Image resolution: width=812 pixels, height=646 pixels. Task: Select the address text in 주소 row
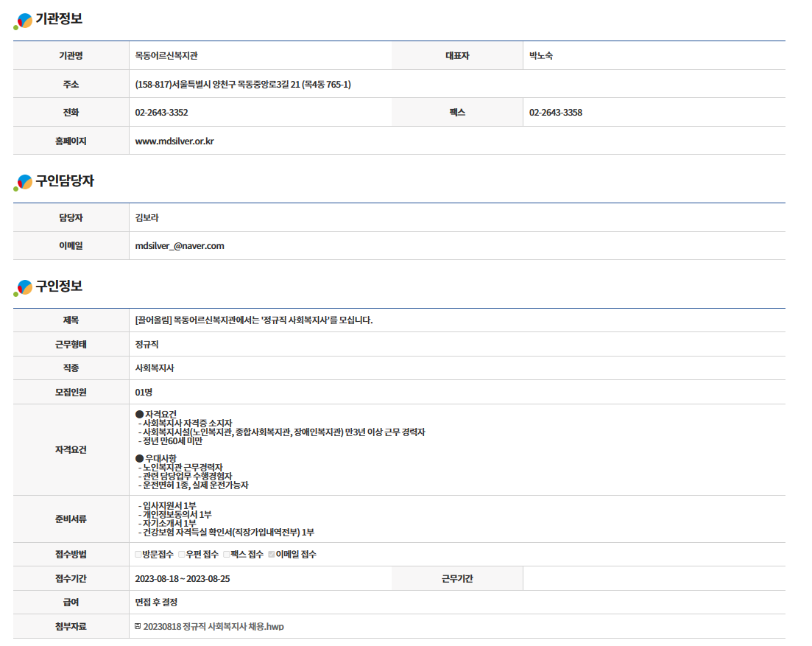point(243,85)
